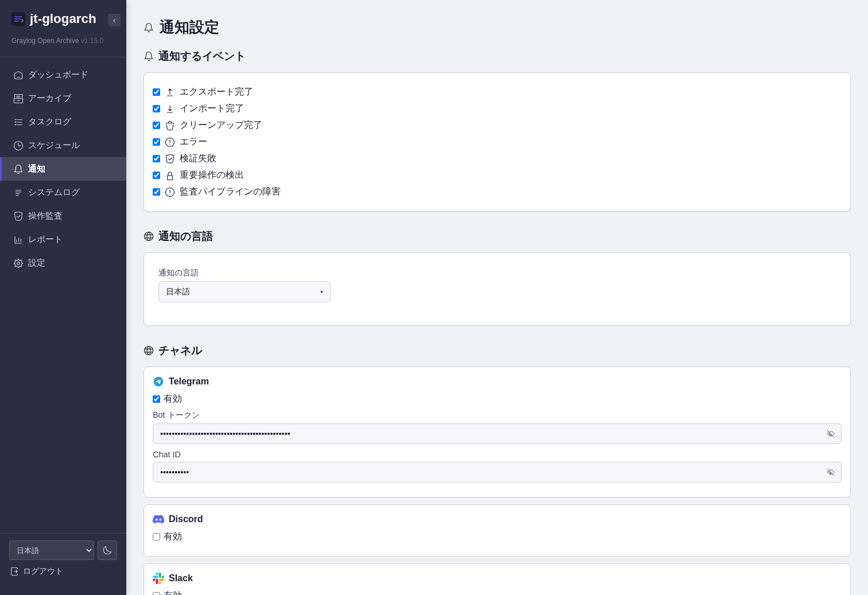Click the alert icon next to 監査パイプラインの障害
868x595 pixels.
pos(170,192)
